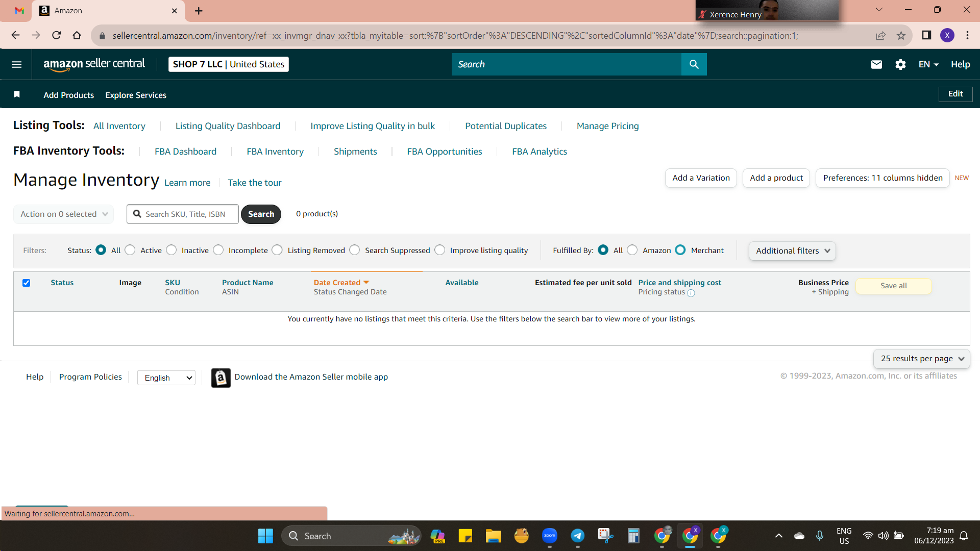980x551 pixels.
Task: Click the Save all button
Action: pyautogui.click(x=894, y=286)
